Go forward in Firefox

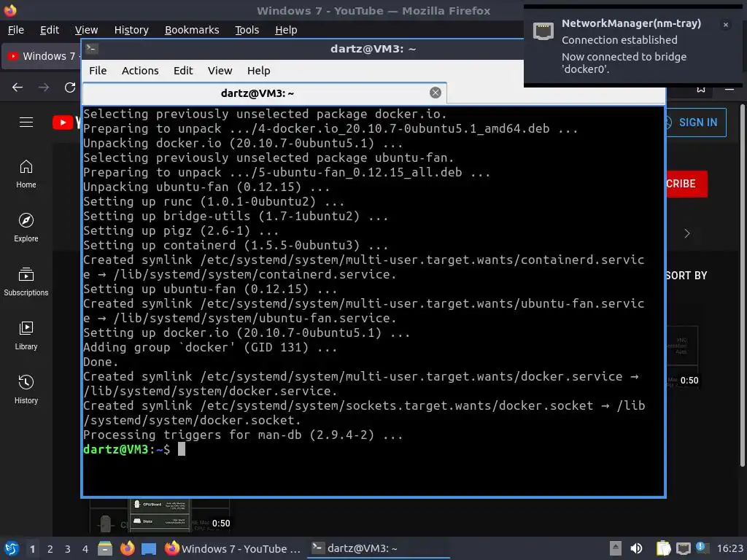[44, 87]
